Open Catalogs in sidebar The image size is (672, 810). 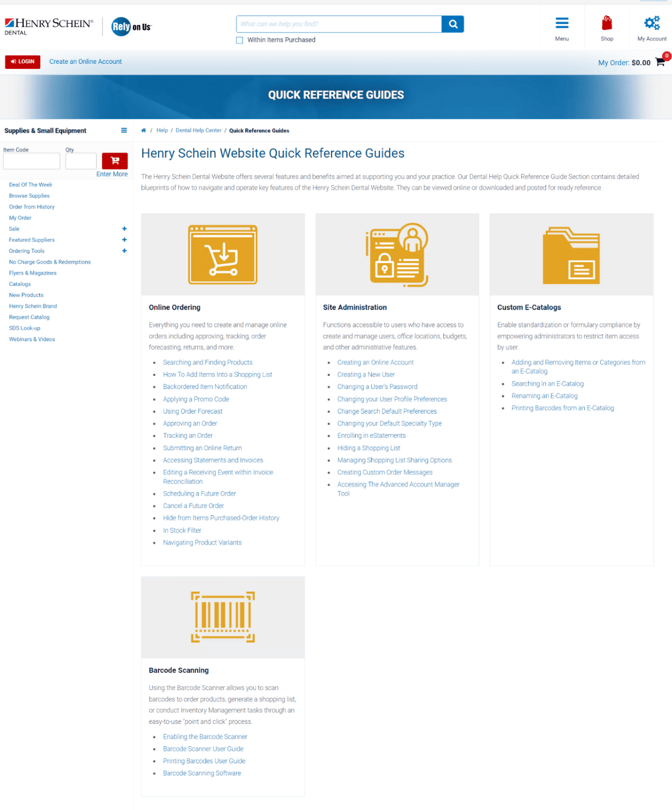tap(20, 285)
